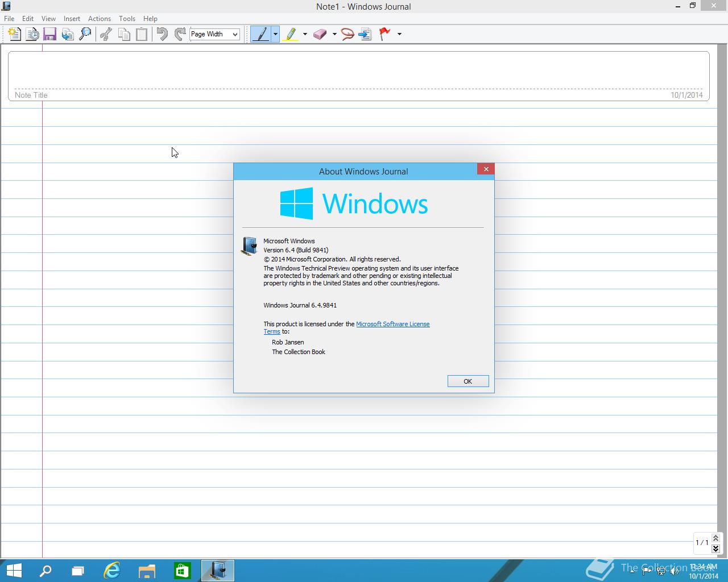Click the Windows Journal icon in dialog
This screenshot has height=582, width=728.
pyautogui.click(x=249, y=246)
